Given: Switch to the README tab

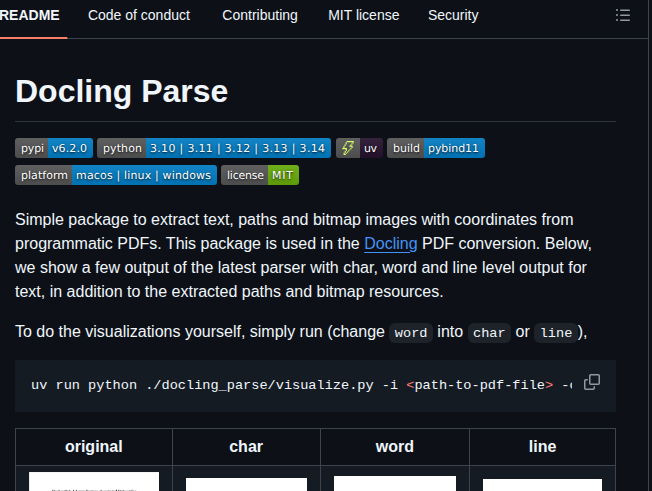Looking at the screenshot, I should pos(30,15).
